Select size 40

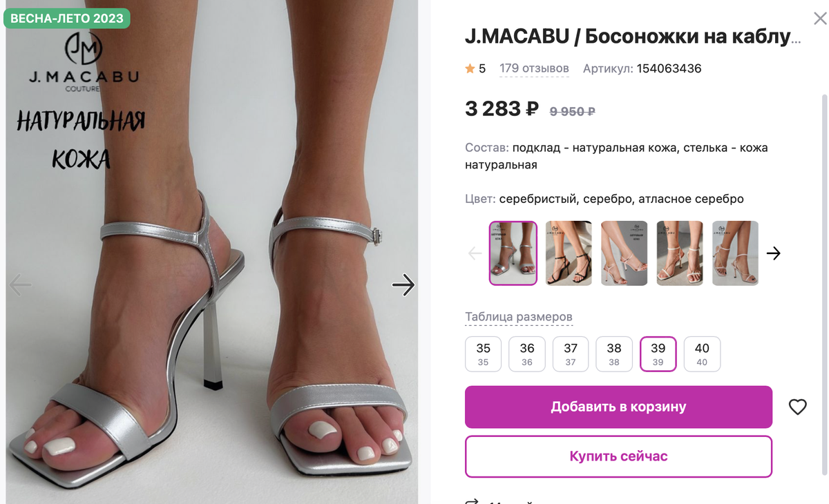(x=702, y=354)
